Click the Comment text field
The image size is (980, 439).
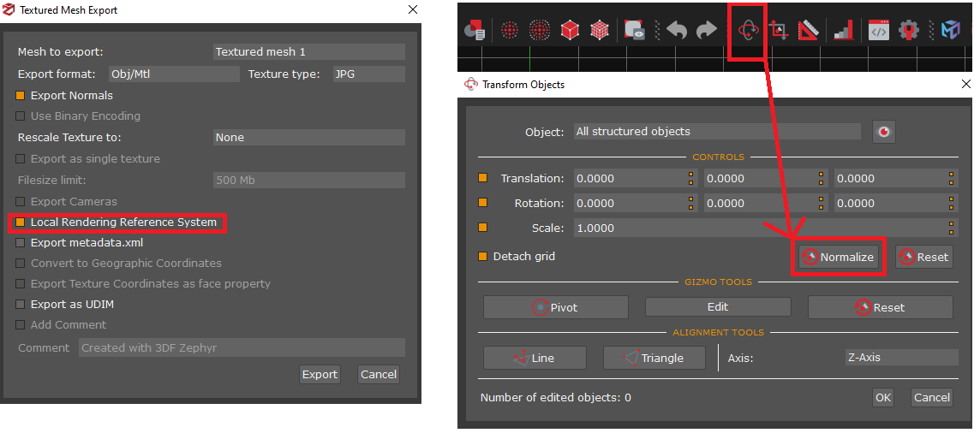tap(242, 347)
